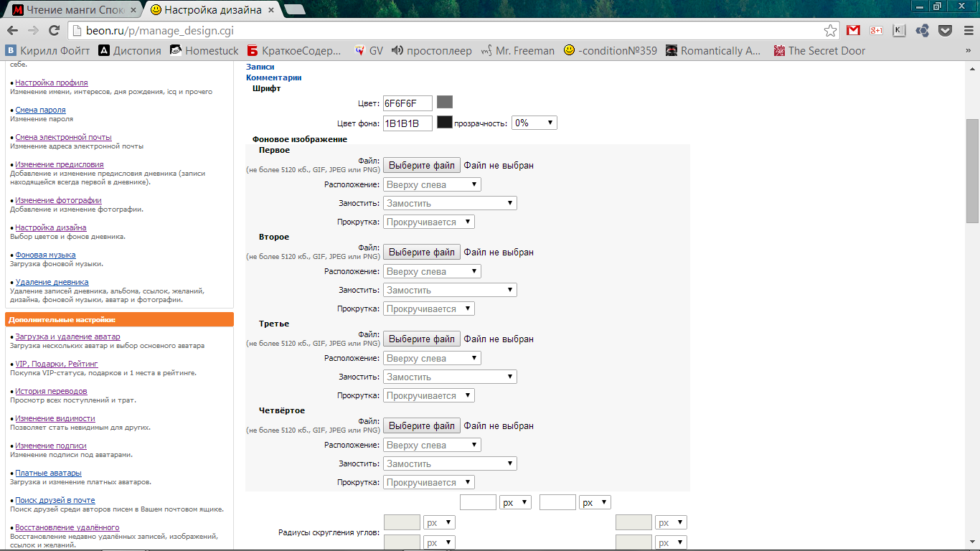Image resolution: width=980 pixels, height=551 pixels.
Task: Open Загрузка и удаление аватар link
Action: (x=67, y=336)
